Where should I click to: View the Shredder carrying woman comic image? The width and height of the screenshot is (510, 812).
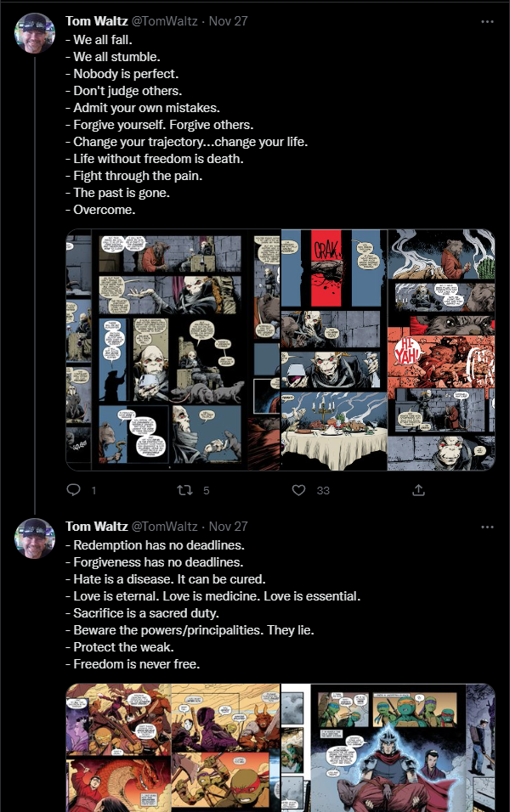(x=388, y=747)
